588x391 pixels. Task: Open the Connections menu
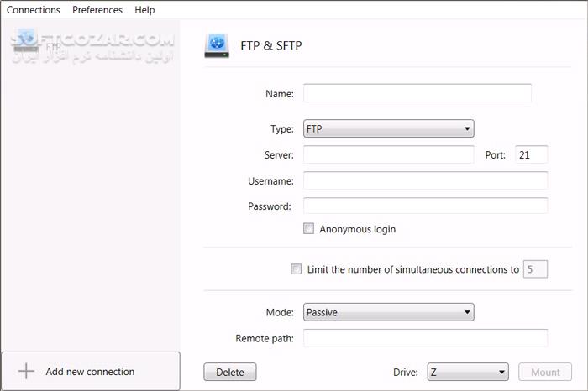34,10
